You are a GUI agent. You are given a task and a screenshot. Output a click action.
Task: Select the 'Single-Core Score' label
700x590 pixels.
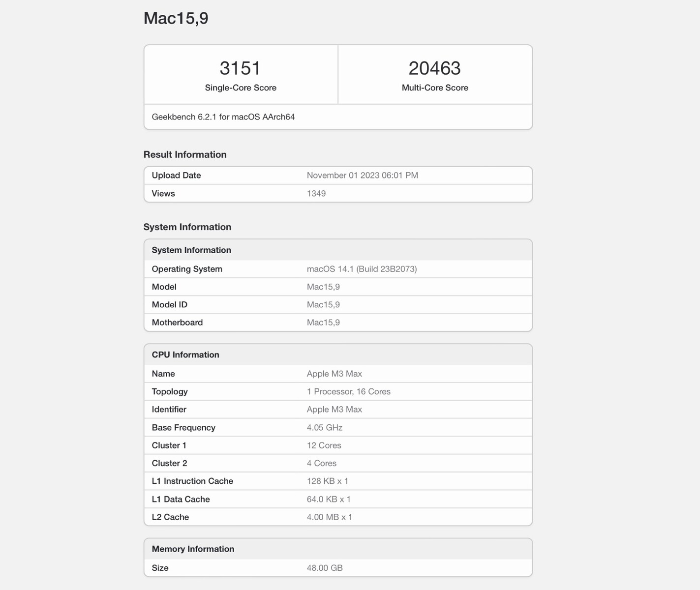click(241, 88)
